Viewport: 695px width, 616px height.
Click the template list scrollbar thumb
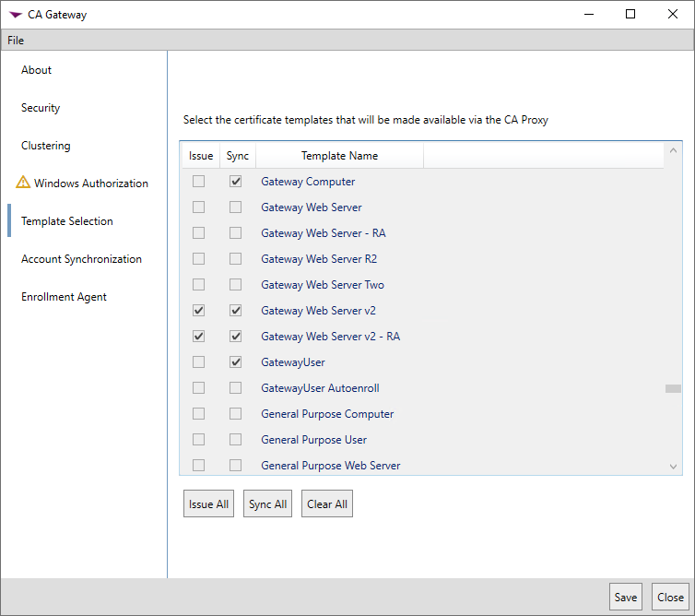tap(673, 389)
